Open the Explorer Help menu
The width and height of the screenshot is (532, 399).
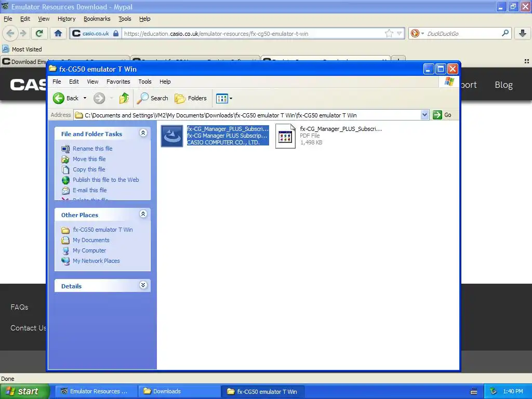(x=165, y=82)
